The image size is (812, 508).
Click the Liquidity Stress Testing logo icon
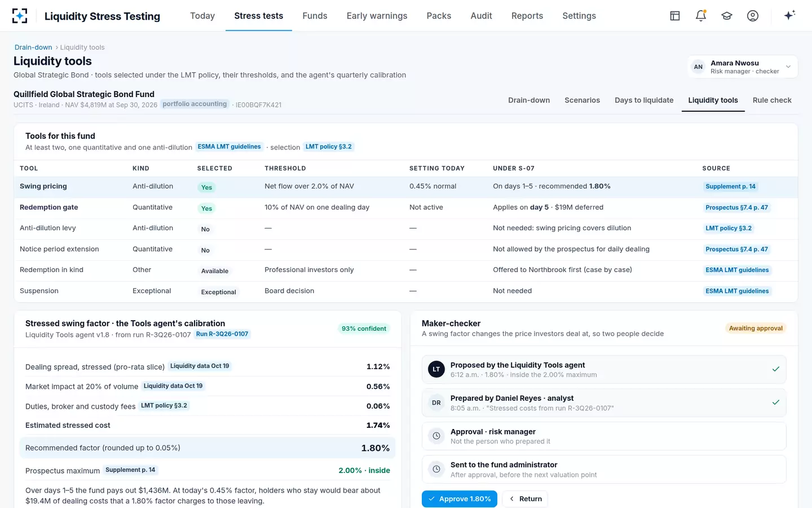[x=20, y=16]
